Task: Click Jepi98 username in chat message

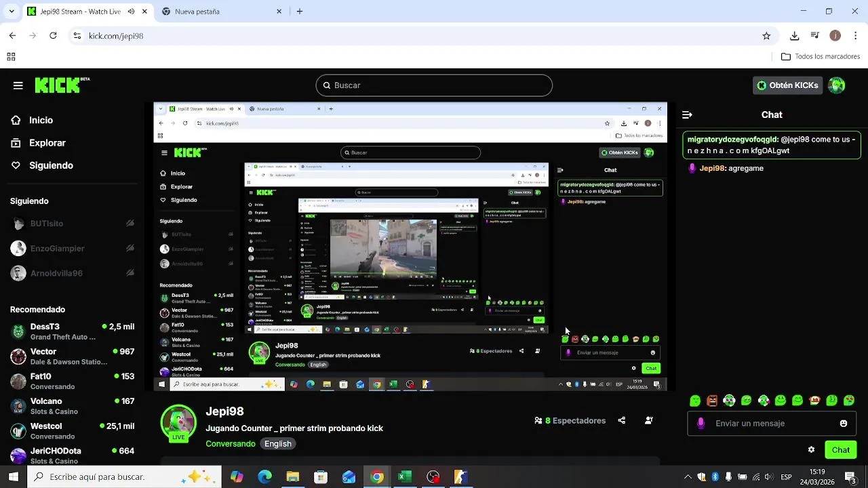Action: tap(713, 169)
